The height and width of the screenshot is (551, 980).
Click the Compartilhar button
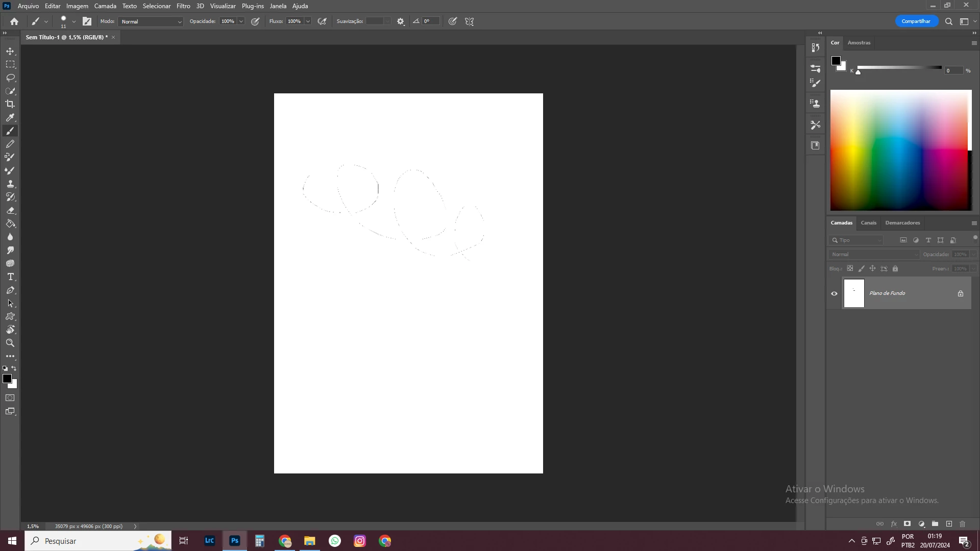pyautogui.click(x=916, y=21)
